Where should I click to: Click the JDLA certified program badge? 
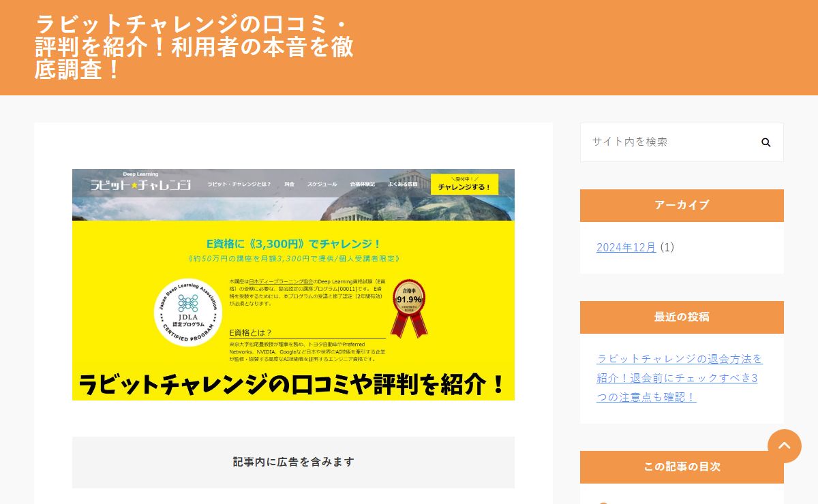187,312
